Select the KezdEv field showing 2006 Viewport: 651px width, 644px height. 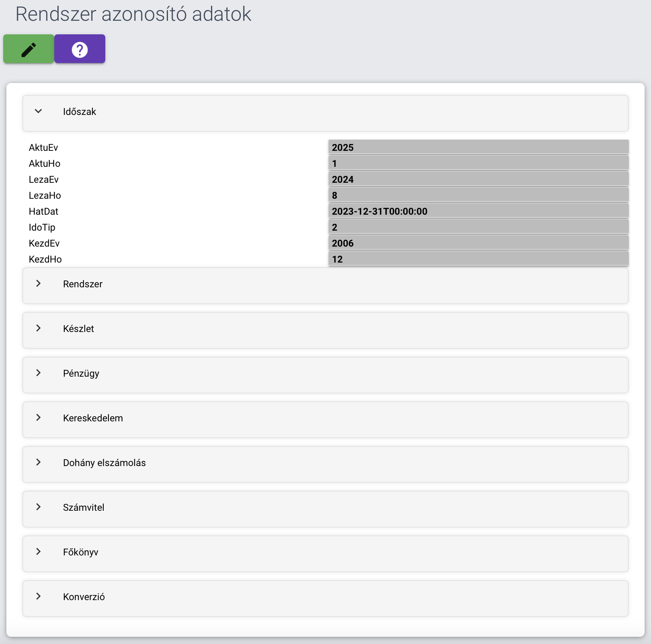(478, 243)
